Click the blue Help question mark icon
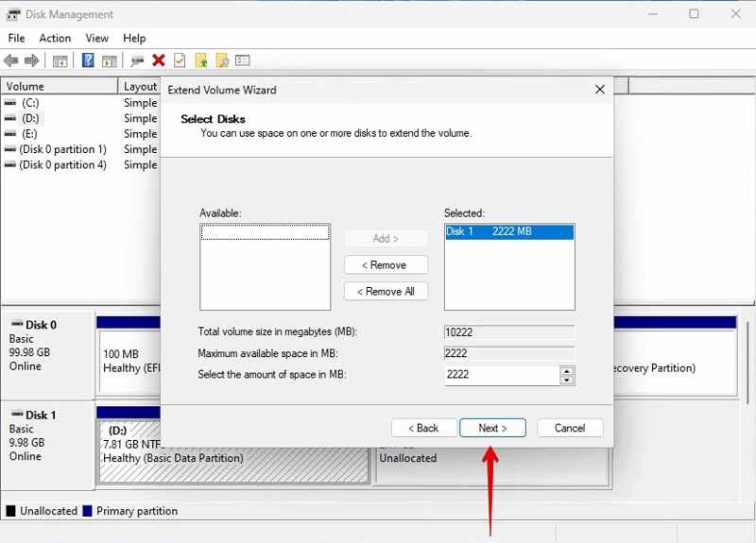 (x=88, y=60)
